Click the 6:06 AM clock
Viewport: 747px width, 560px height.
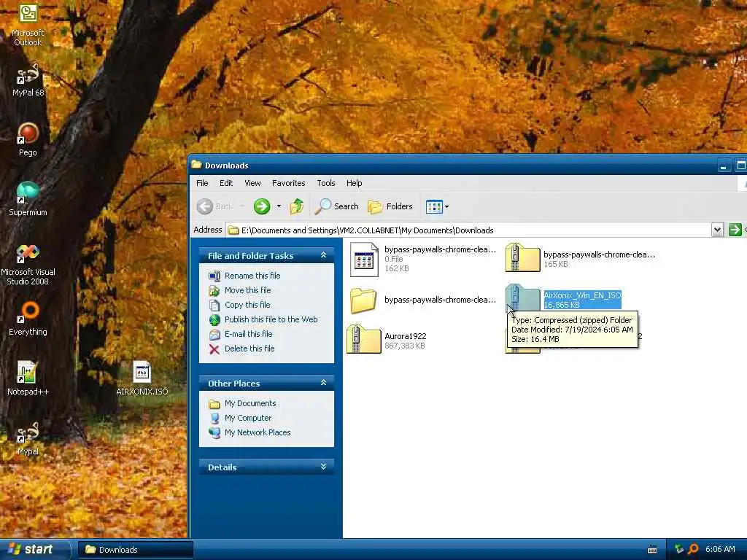(x=720, y=549)
